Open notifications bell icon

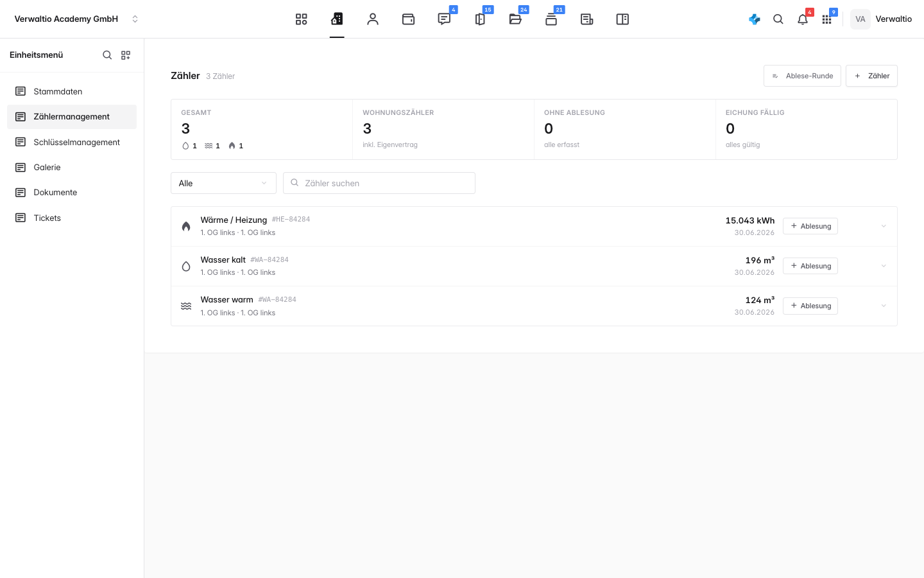pyautogui.click(x=803, y=19)
